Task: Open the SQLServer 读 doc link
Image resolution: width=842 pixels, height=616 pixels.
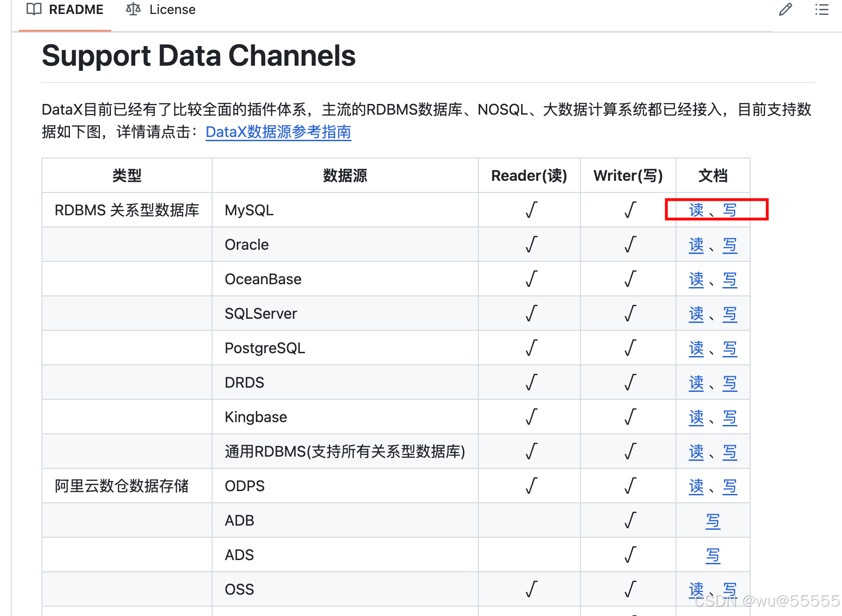Action: [696, 314]
